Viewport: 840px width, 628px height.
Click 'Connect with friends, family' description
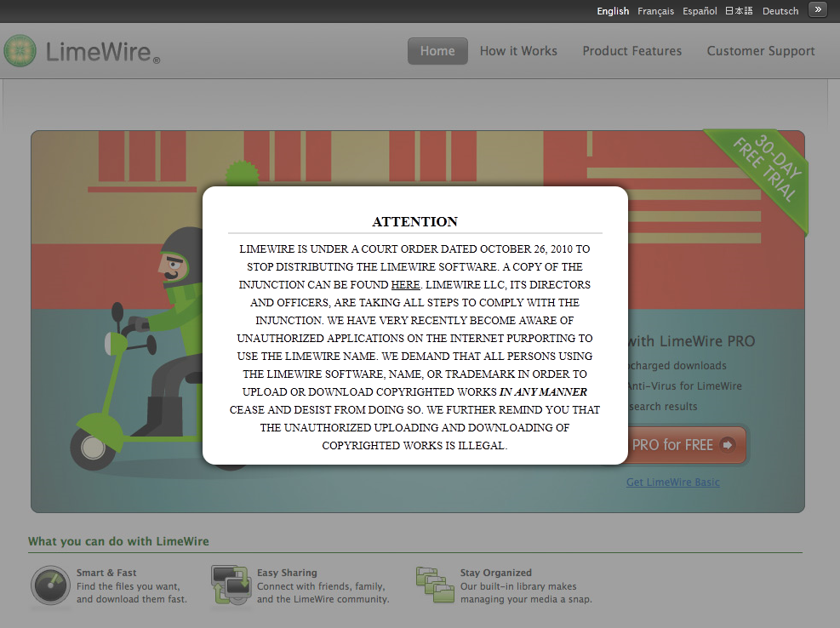pos(321,586)
